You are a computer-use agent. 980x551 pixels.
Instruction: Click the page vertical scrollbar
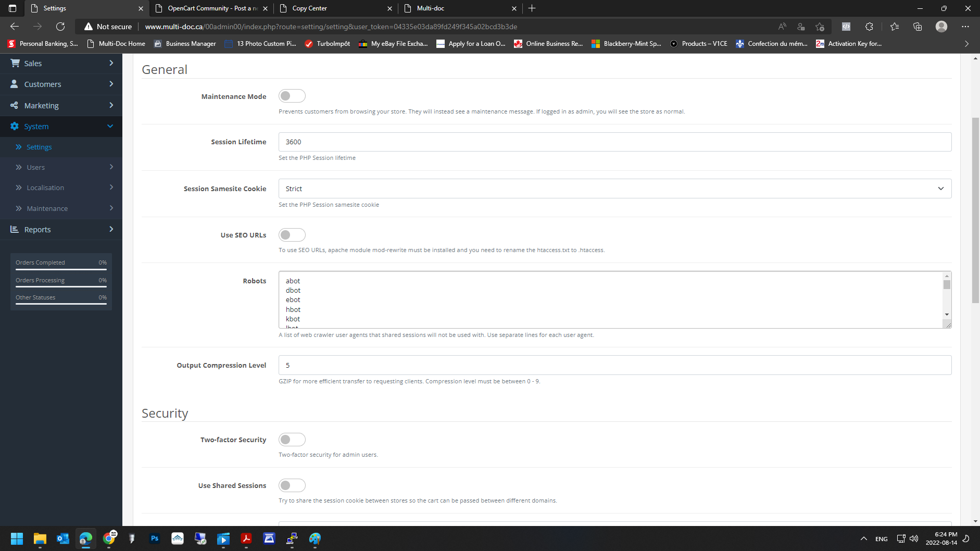pos(975,210)
